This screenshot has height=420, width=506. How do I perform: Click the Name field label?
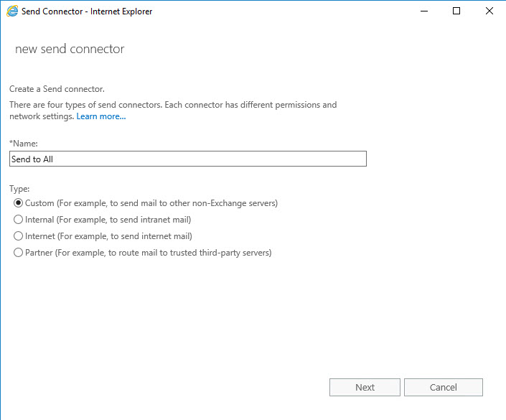[x=24, y=144]
